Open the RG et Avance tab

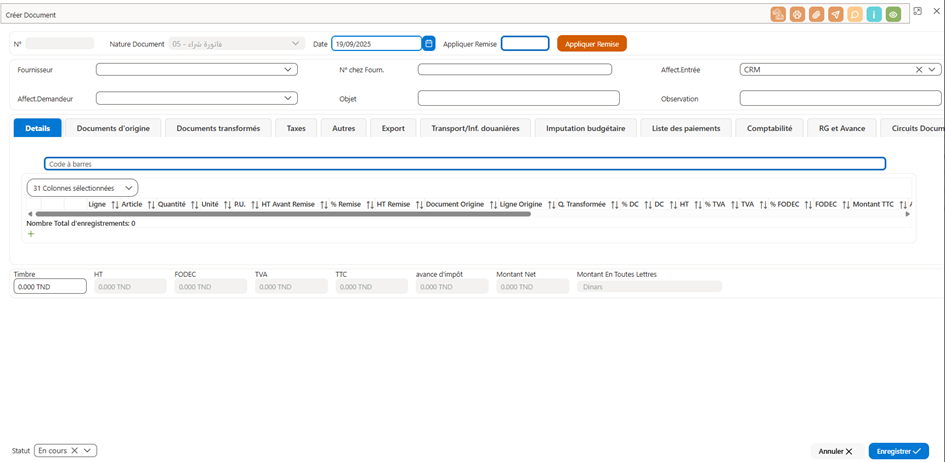(842, 128)
